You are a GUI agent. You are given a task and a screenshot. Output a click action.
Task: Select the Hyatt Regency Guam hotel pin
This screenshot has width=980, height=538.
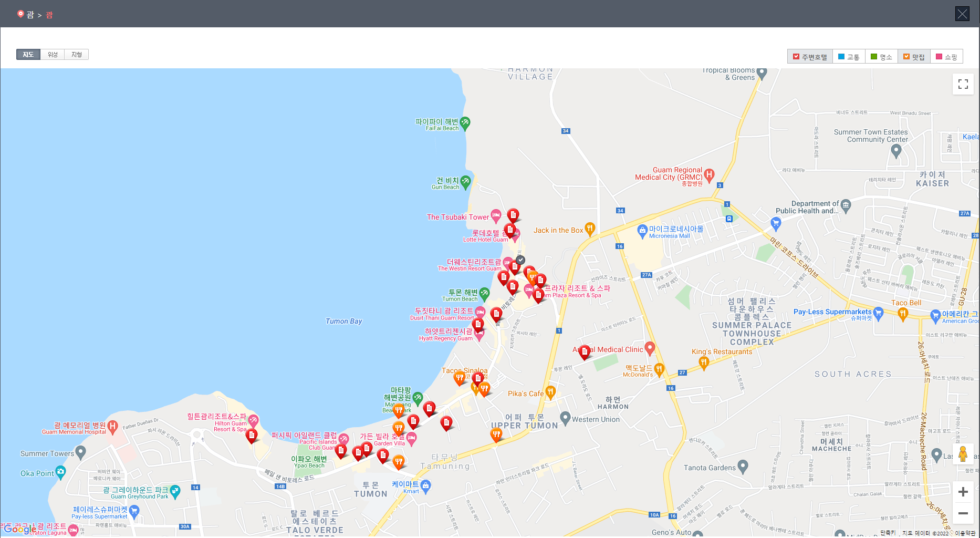(x=479, y=334)
